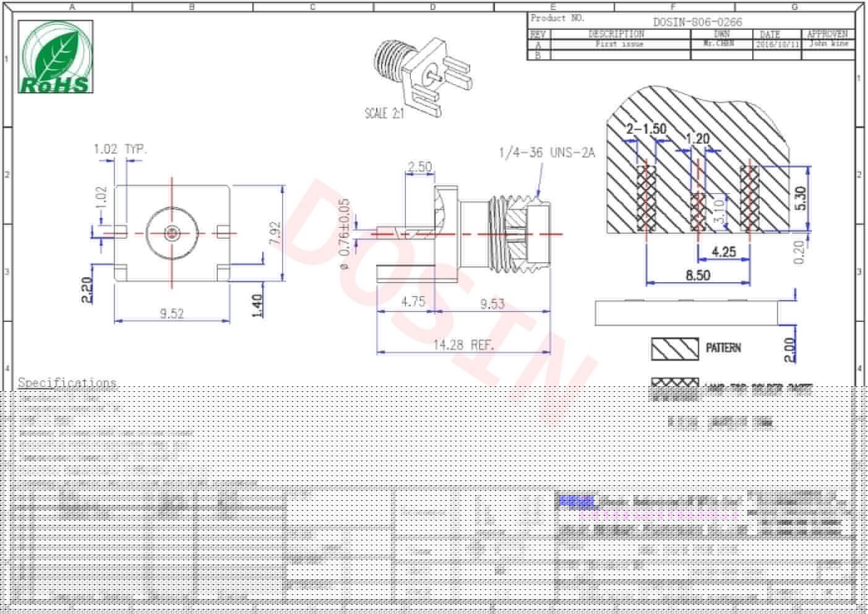This screenshot has width=868, height=614.
Task: Click the 1.20 pad dimension
Action: [697, 139]
